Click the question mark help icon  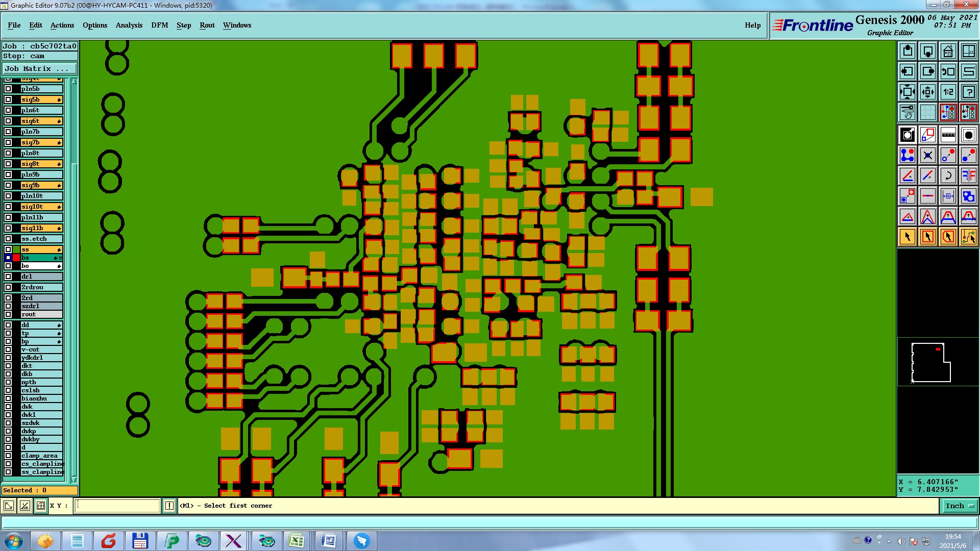tap(968, 92)
